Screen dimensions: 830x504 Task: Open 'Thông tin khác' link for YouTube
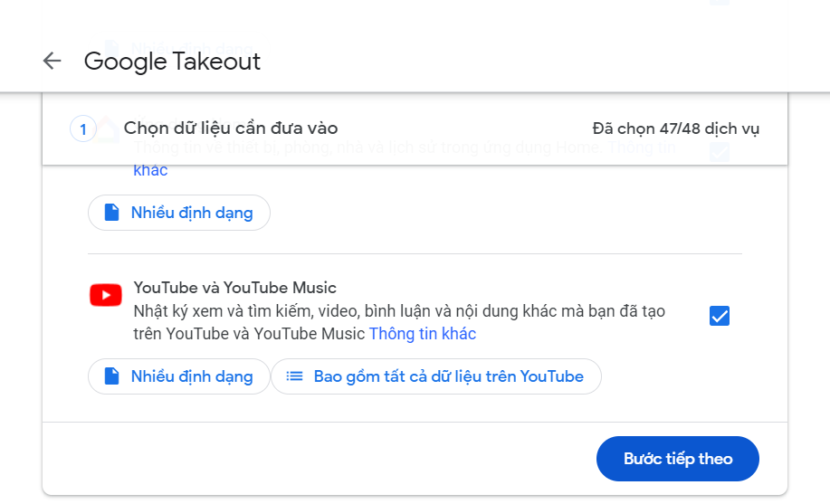pyautogui.click(x=422, y=334)
